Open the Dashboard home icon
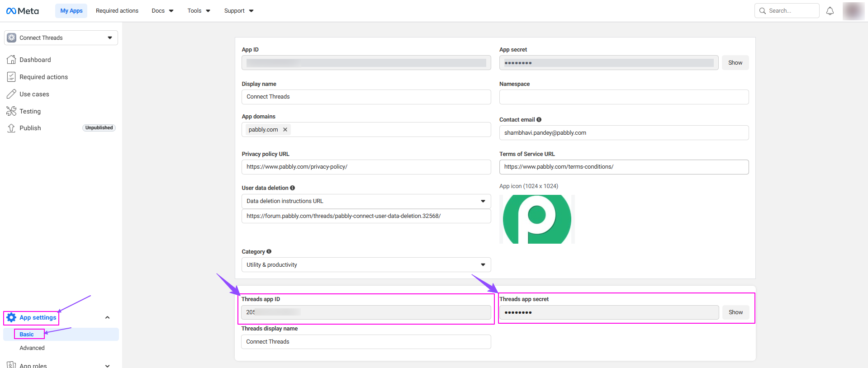This screenshot has width=868, height=368. click(11, 60)
